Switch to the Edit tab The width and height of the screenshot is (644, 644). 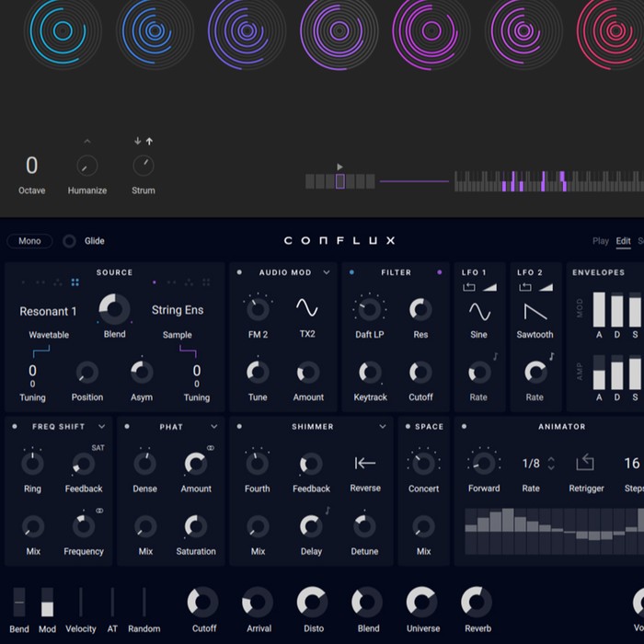pos(623,241)
